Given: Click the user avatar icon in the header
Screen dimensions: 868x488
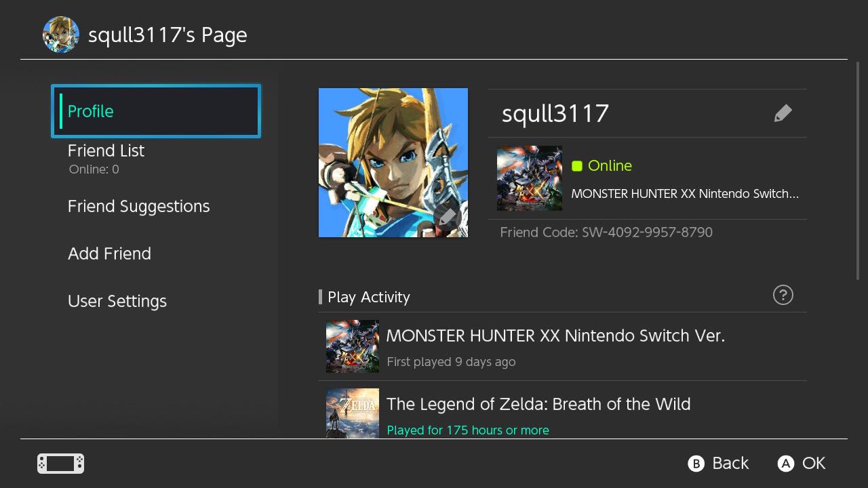Looking at the screenshot, I should point(60,35).
